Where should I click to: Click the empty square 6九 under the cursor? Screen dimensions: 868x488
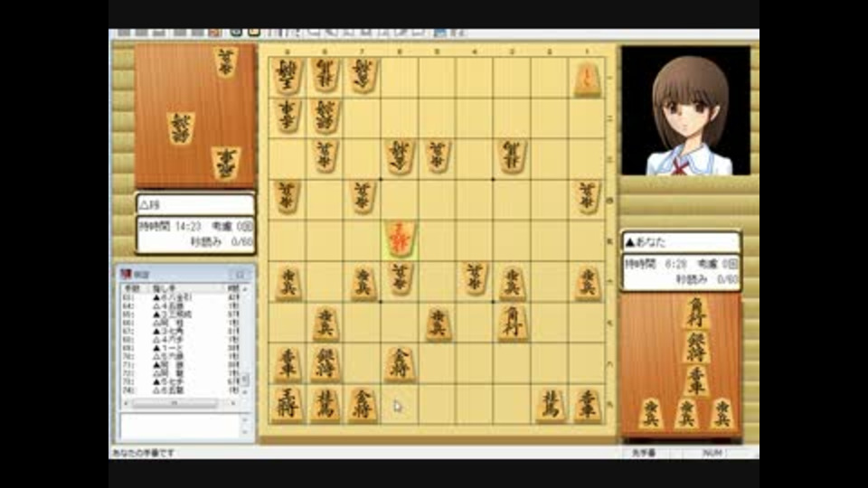[x=399, y=406]
